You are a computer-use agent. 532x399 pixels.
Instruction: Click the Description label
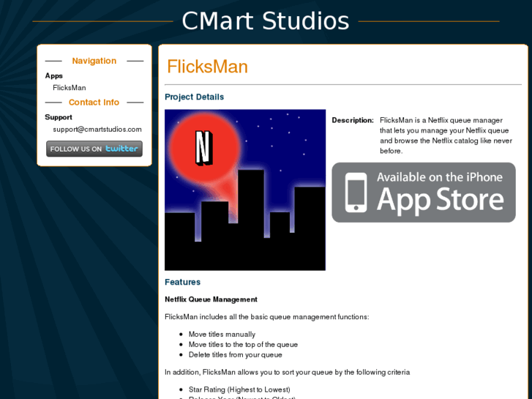pyautogui.click(x=353, y=120)
